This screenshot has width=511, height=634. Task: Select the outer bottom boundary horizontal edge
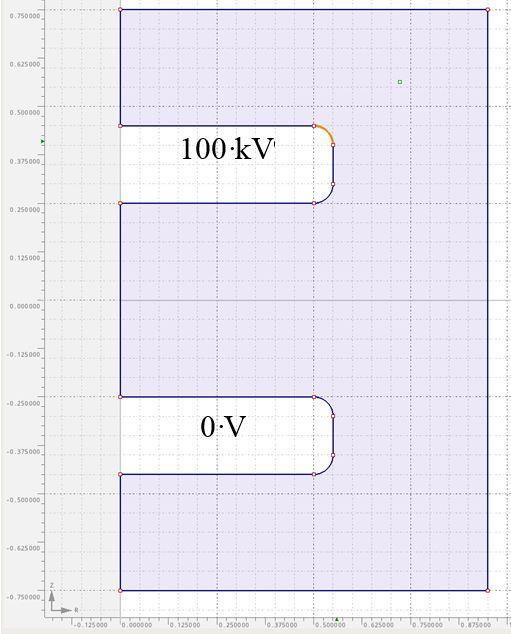(x=304, y=590)
